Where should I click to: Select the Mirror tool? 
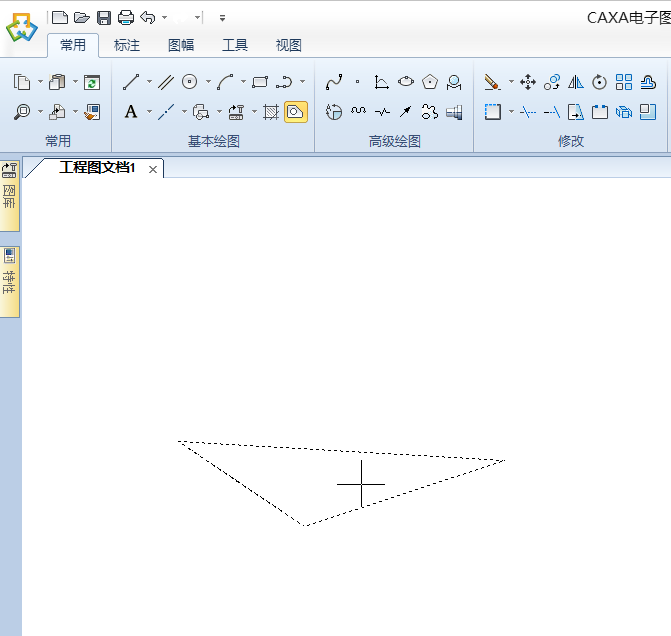576,82
